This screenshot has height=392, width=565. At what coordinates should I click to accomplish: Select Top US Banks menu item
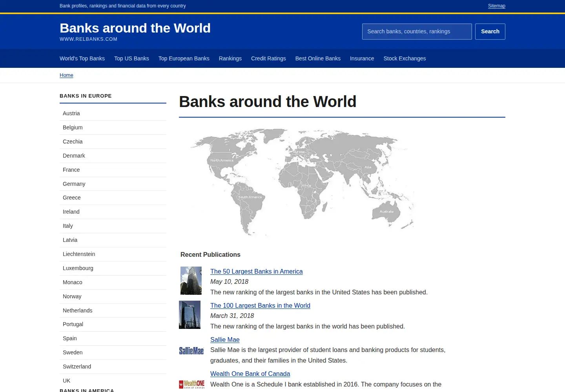coord(131,58)
